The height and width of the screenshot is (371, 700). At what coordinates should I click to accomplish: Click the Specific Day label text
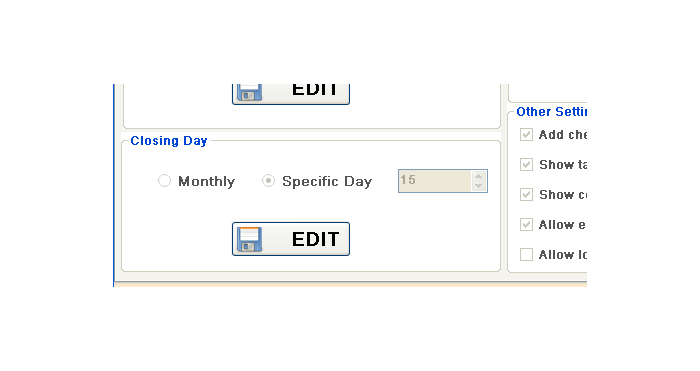click(x=327, y=182)
